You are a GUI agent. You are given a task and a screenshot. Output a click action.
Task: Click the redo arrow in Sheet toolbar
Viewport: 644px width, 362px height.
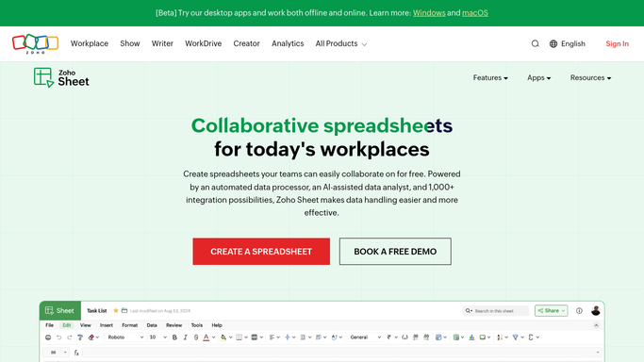coord(70,337)
